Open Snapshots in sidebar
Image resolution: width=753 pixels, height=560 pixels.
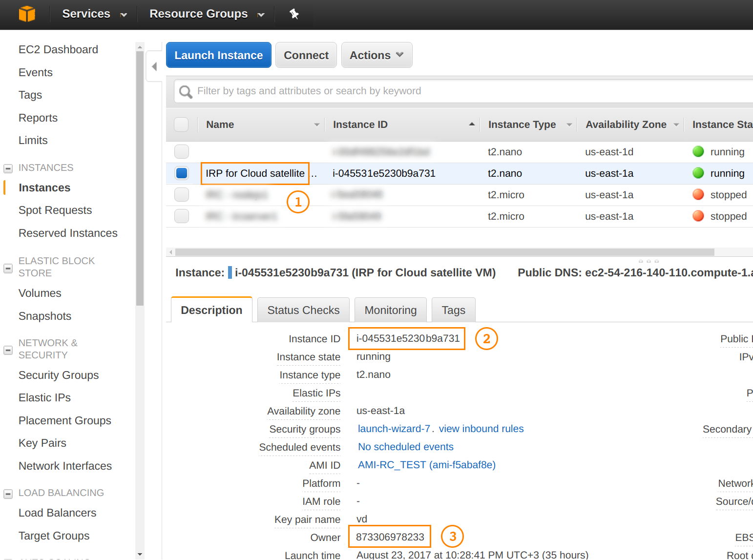[x=45, y=316]
